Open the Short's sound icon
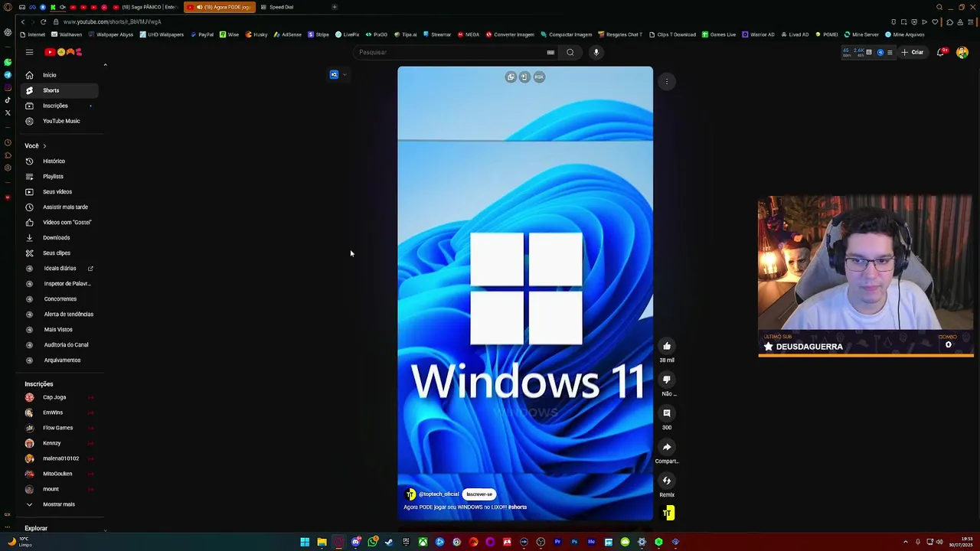 [x=668, y=514]
